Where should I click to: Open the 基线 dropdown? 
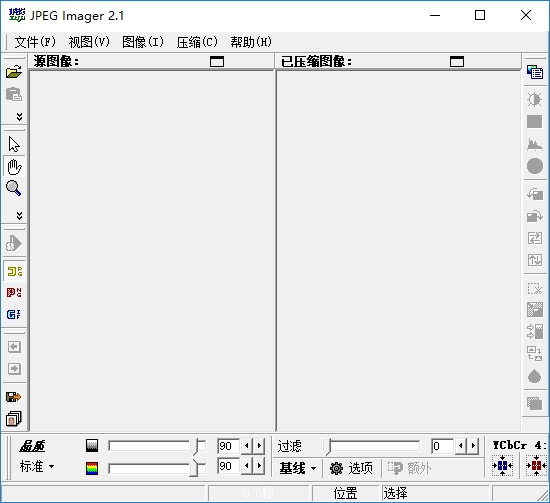(298, 468)
